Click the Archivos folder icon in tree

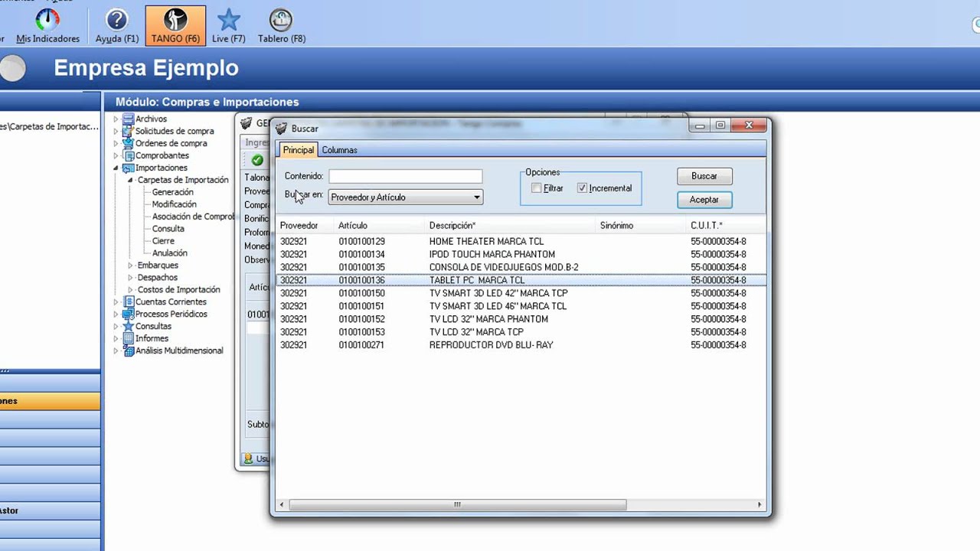coord(129,119)
